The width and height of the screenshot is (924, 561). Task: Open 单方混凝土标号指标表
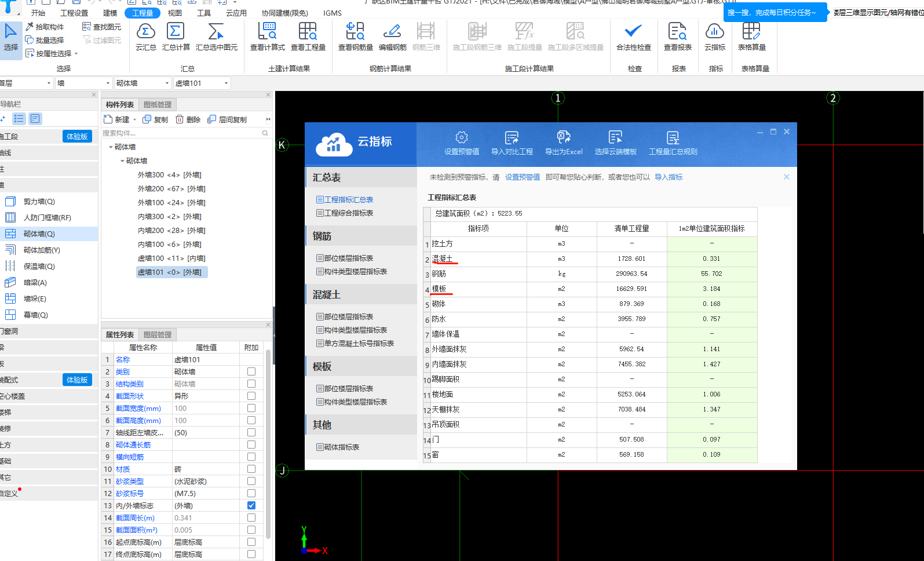(355, 344)
